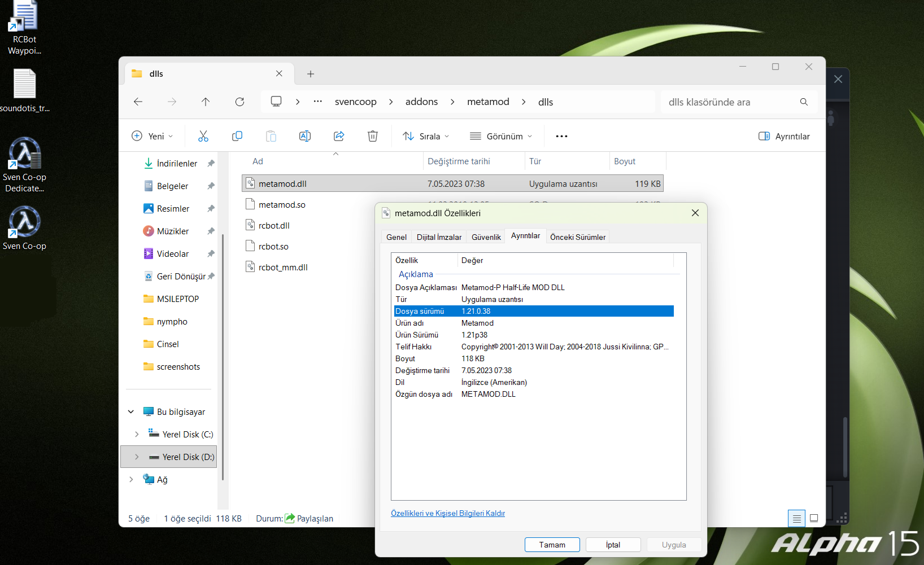Open Belgeler in navigation pane

172,186
